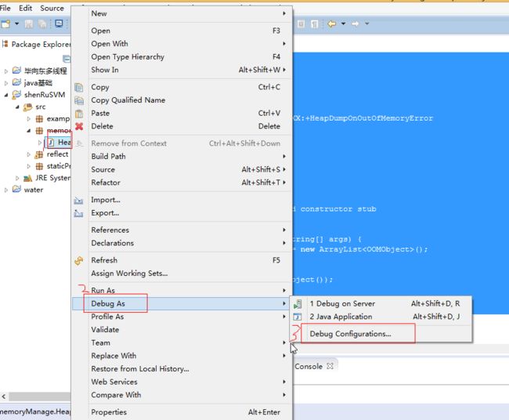This screenshot has width=509, height=420.
Task: Open the Run As submenu
Action: tap(182, 291)
